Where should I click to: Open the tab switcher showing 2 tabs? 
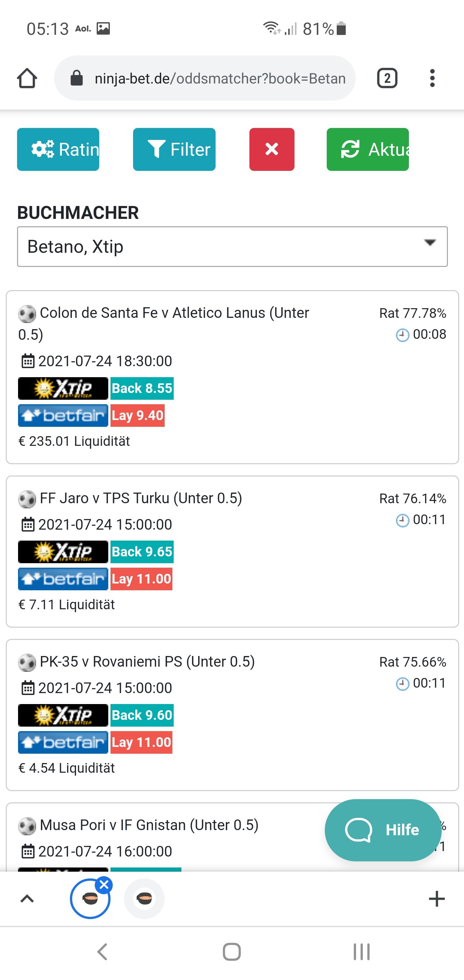coord(387,78)
